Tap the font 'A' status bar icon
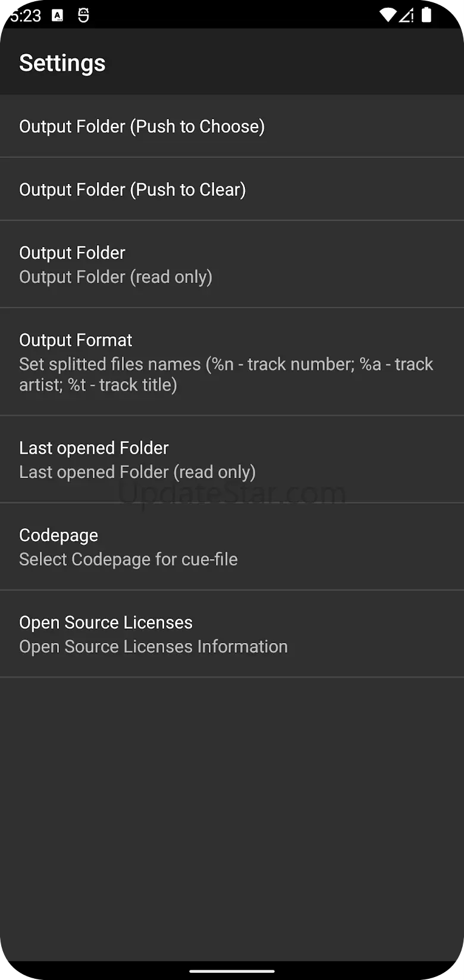The image size is (464, 980). [x=58, y=15]
